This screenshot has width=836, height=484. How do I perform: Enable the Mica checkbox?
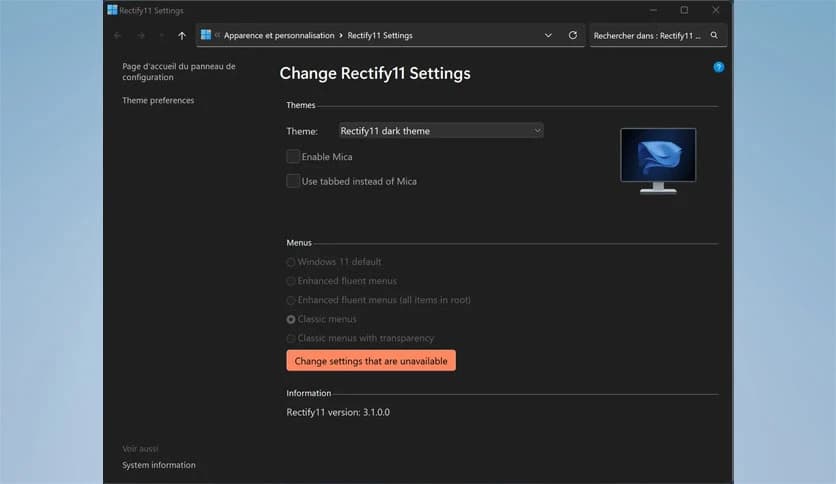293,156
